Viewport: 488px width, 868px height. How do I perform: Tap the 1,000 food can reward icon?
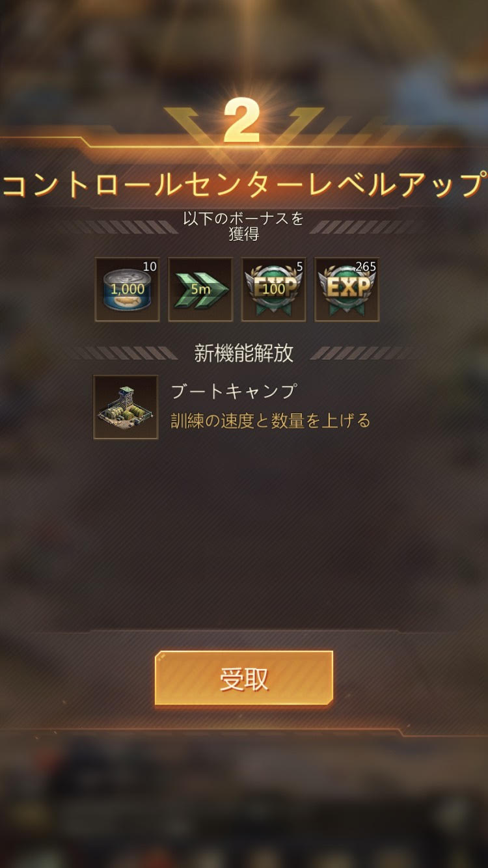(x=127, y=290)
